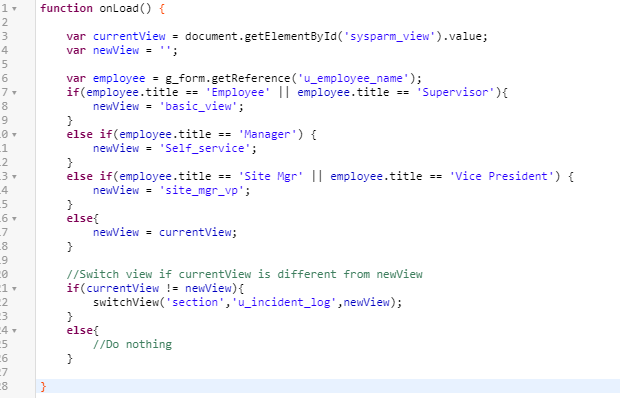Click the 'Self_service' string value
Screen dimensions: 620x398
pos(205,148)
